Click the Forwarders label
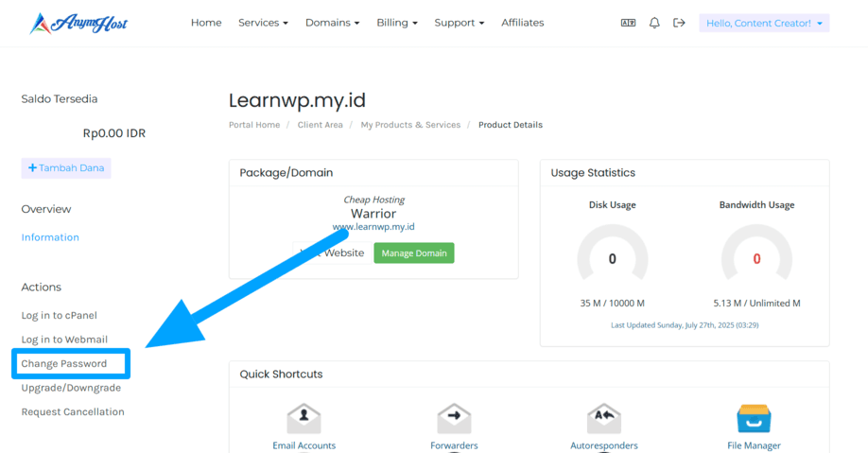The height and width of the screenshot is (453, 868). (454, 445)
